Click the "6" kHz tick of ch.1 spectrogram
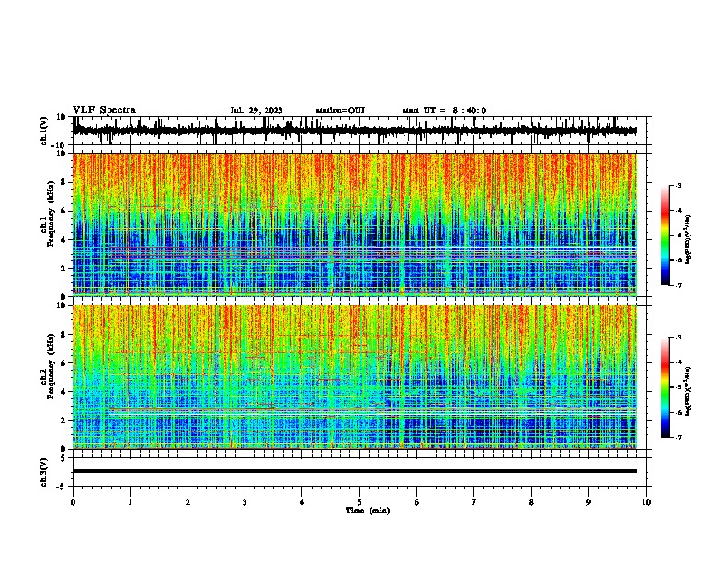Screen dimensions: 728x563 tap(63, 211)
